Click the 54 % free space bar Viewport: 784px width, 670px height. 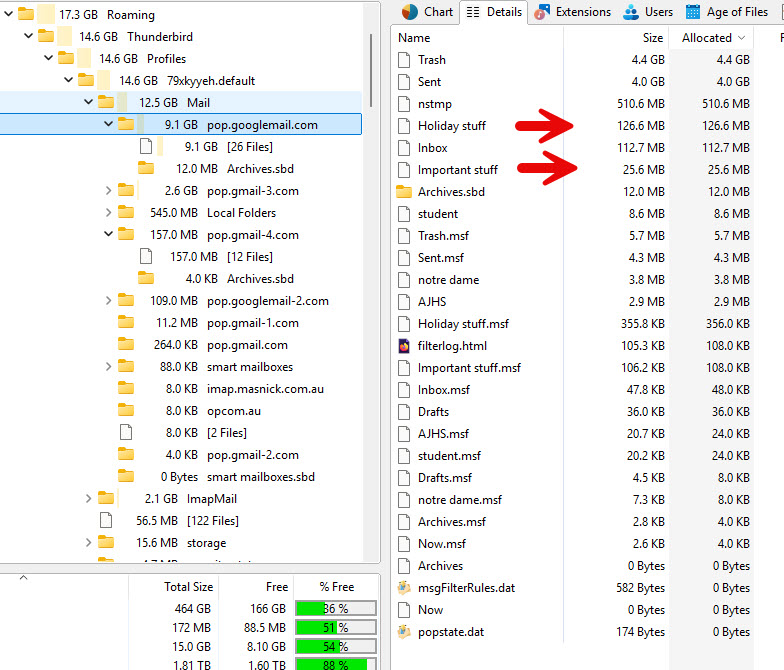coord(336,646)
